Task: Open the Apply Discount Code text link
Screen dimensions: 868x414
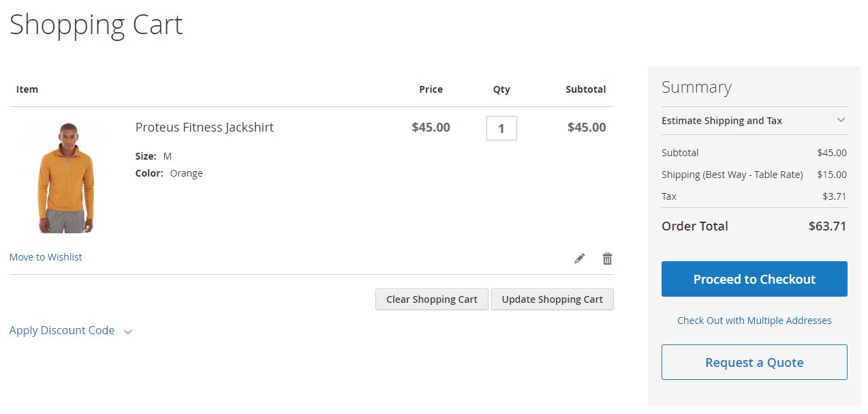Action: coord(62,330)
